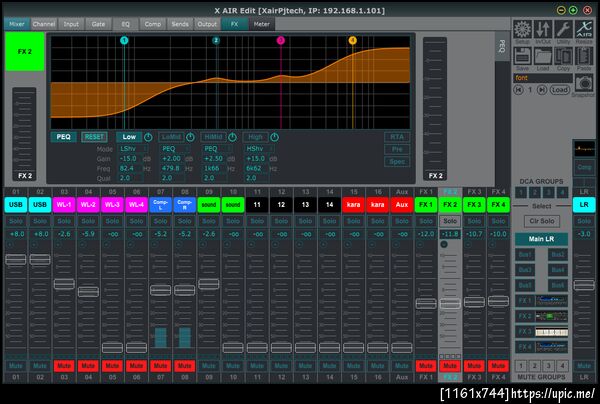Open Low band mode LShv dropdown

(133, 148)
